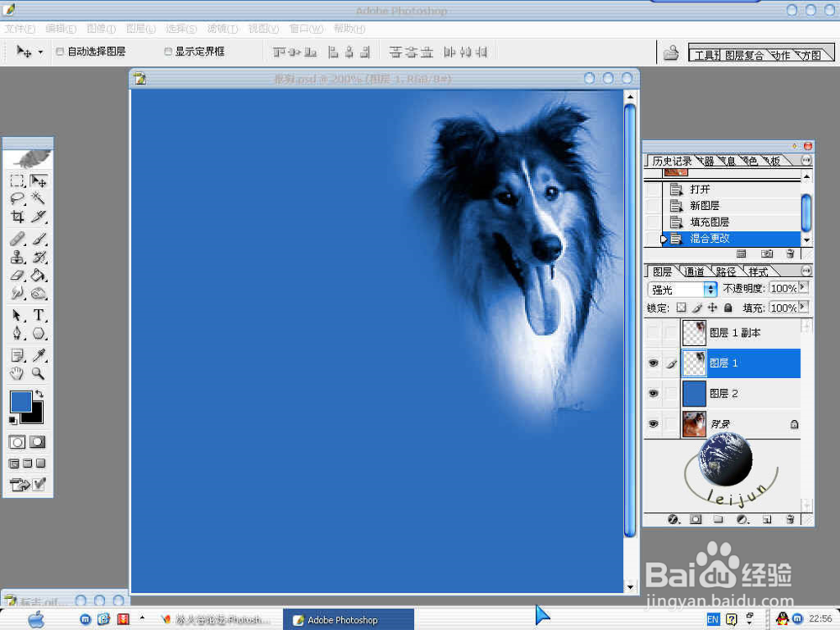Select history state 填充图层
The image size is (840, 630).
click(732, 222)
